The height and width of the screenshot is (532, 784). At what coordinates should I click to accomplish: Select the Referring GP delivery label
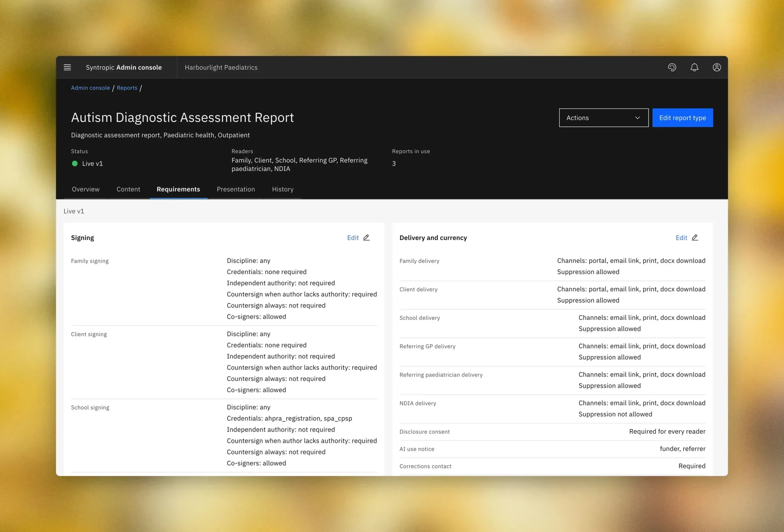(x=427, y=347)
